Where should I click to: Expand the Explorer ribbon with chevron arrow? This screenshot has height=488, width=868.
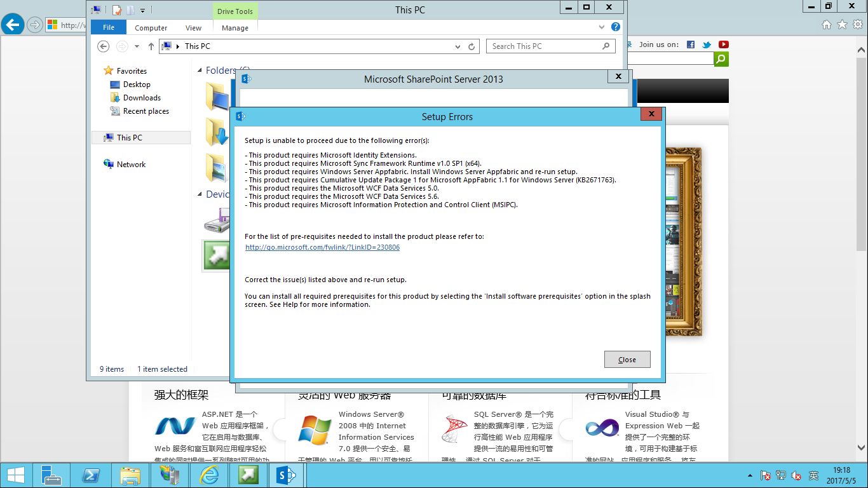coord(602,27)
